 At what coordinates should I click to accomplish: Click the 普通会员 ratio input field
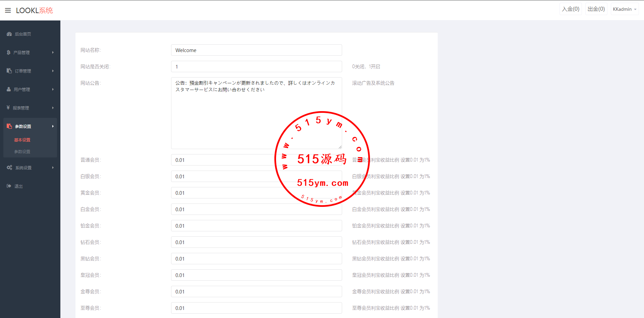tap(221, 160)
